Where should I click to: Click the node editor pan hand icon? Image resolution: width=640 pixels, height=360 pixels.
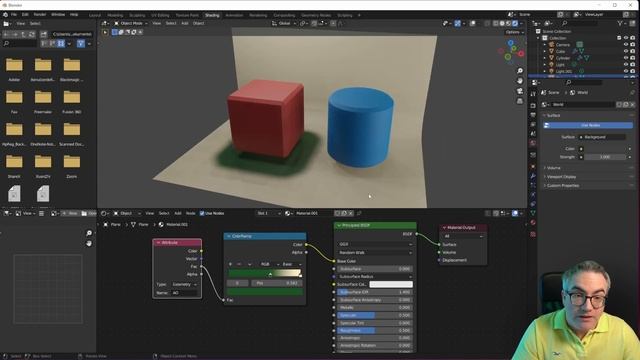coord(89,243)
